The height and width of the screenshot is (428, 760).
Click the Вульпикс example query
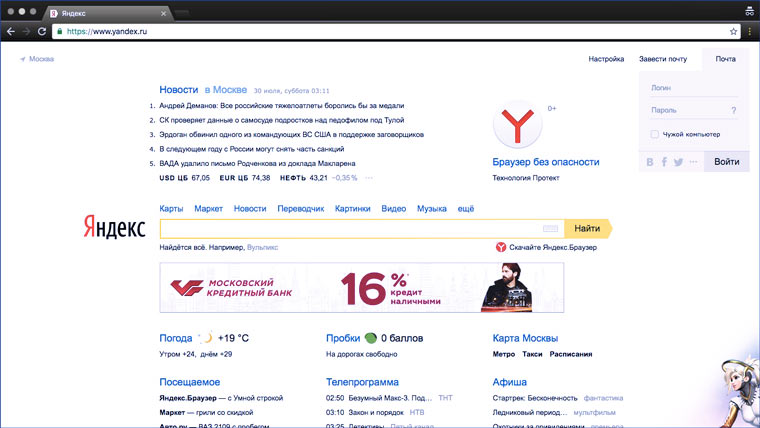(262, 248)
